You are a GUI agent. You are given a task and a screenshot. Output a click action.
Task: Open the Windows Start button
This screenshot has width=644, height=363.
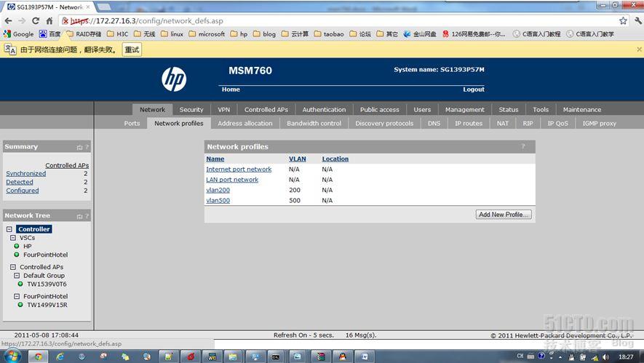(x=12, y=356)
